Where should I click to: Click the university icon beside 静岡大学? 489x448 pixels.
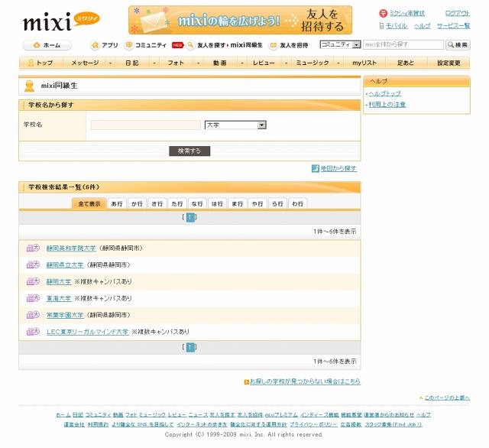point(33,281)
